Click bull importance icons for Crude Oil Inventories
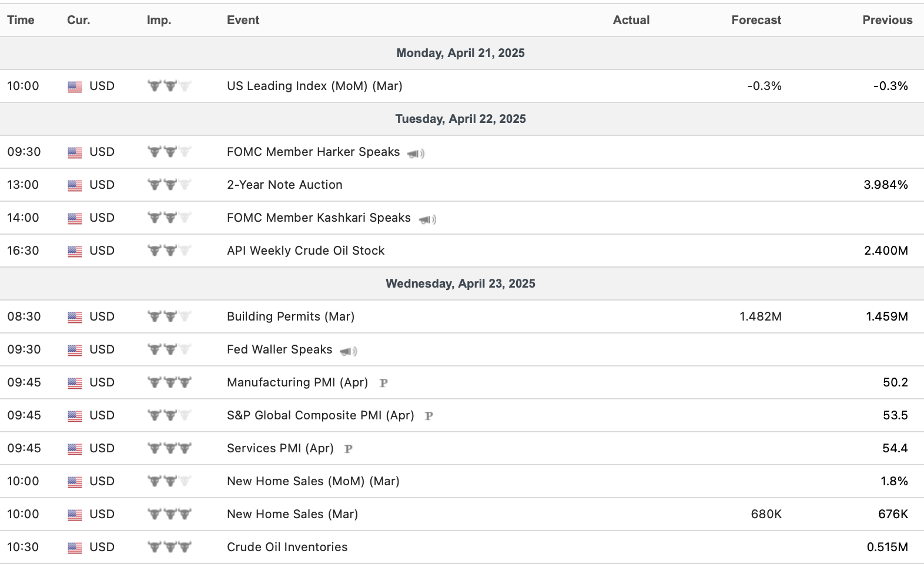This screenshot has width=924, height=567. (169, 547)
